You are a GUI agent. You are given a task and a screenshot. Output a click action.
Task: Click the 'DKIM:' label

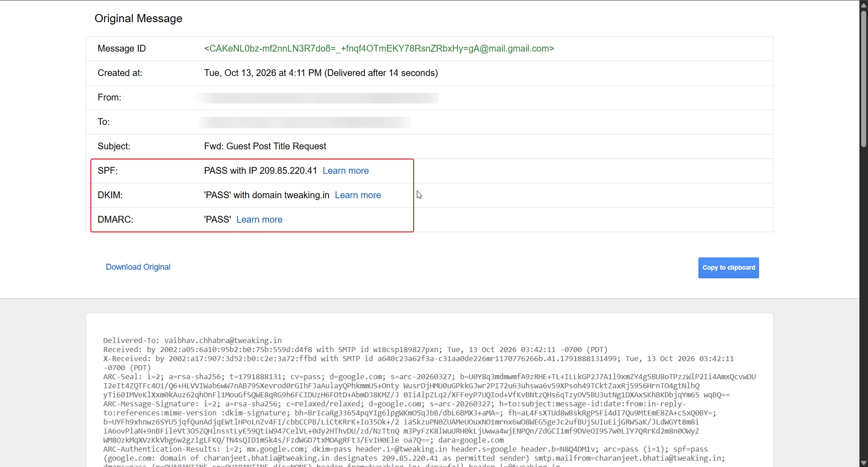tap(110, 195)
